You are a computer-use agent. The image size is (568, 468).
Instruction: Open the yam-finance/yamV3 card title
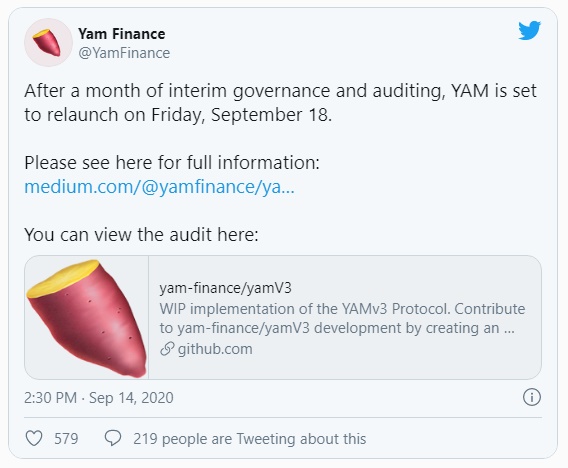(225, 288)
